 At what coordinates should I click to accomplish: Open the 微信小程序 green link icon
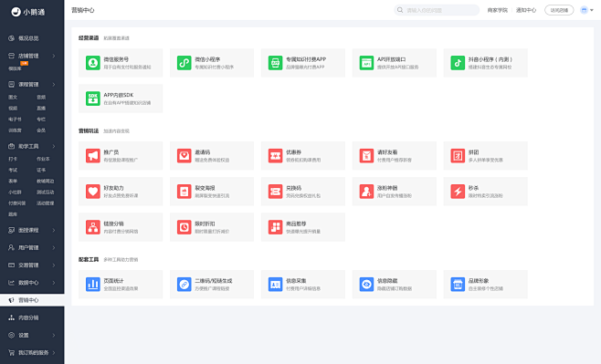pyautogui.click(x=184, y=63)
